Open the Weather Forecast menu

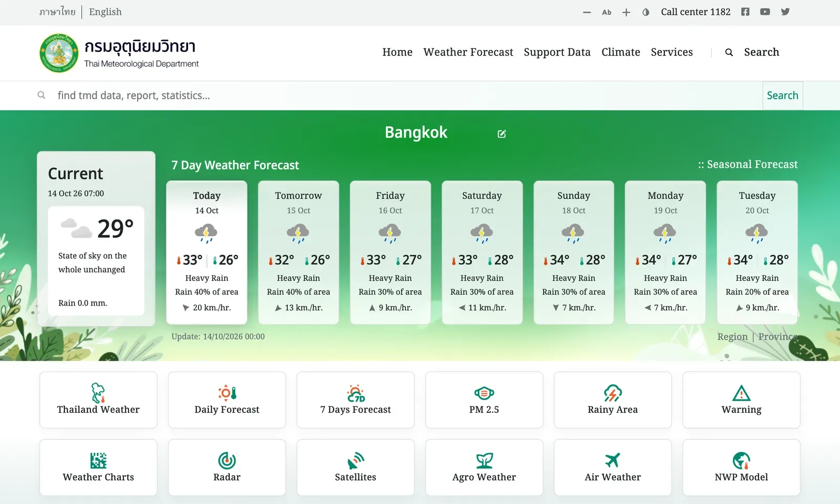pos(468,52)
